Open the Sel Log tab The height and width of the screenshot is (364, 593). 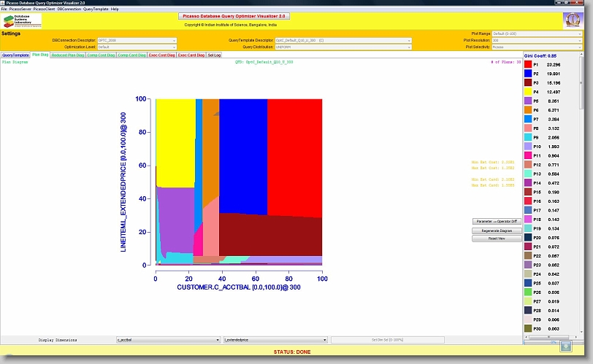tap(214, 55)
